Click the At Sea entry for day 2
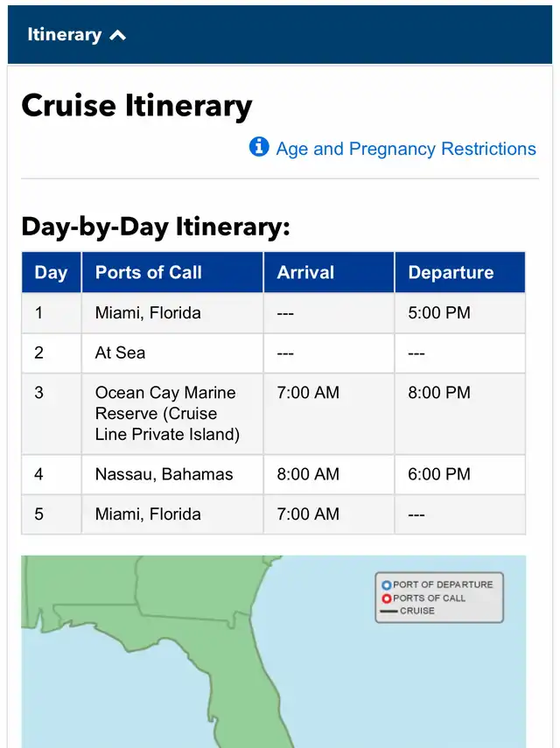This screenshot has width=560, height=748. point(121,353)
